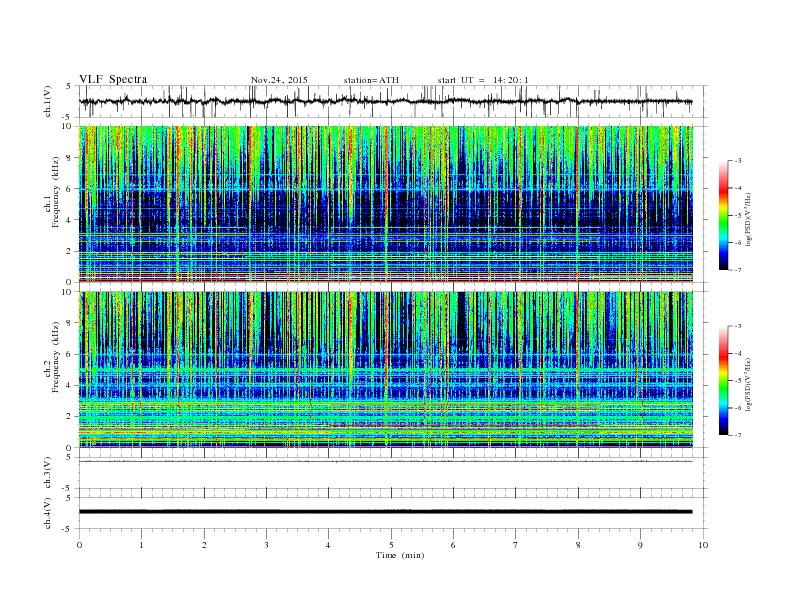The image size is (792, 612).
Task: Click the upper colorbar "-3" value
Action: 737,161
